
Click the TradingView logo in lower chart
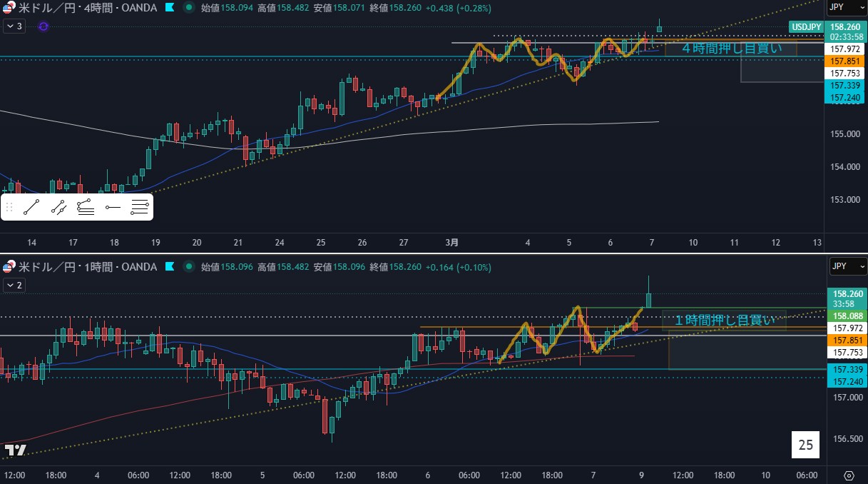15,450
